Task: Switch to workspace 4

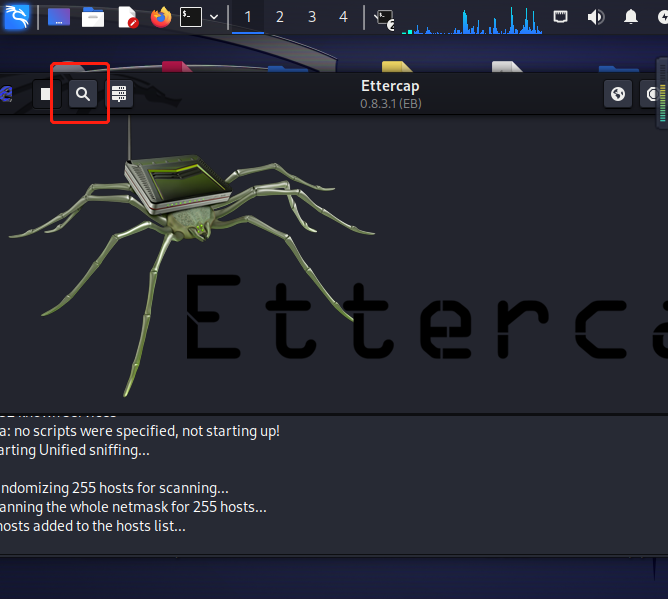Action: tap(343, 17)
